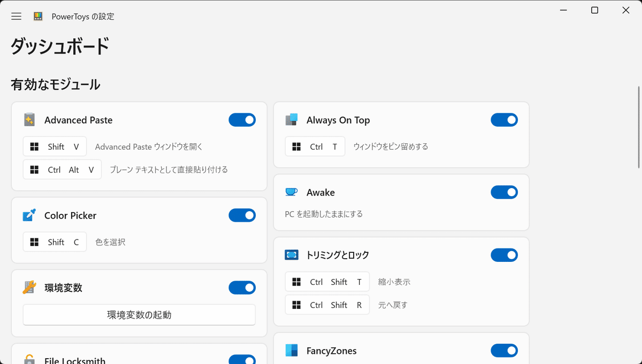The image size is (642, 364).
Task: Click the Awake module title
Action: click(320, 192)
